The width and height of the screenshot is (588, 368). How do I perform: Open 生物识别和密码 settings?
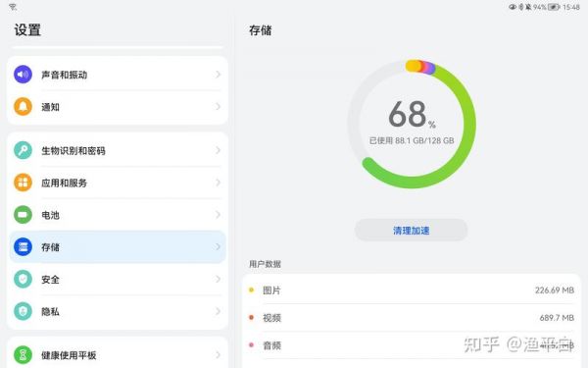point(118,150)
